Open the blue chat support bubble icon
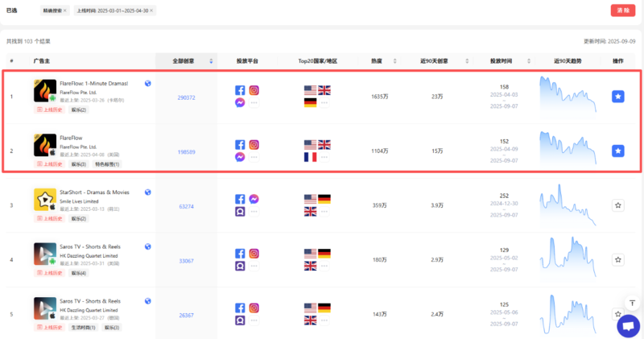Screen dimensions: 644x339 point(628,325)
